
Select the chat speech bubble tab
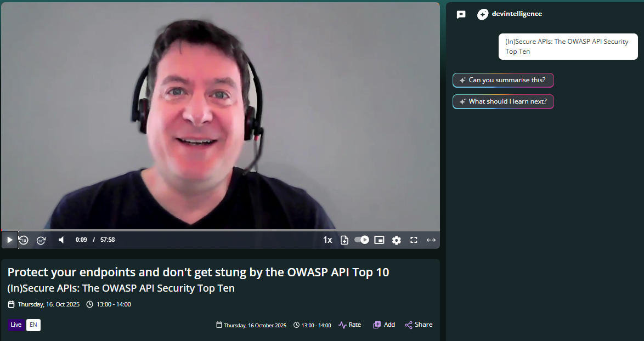(x=461, y=14)
